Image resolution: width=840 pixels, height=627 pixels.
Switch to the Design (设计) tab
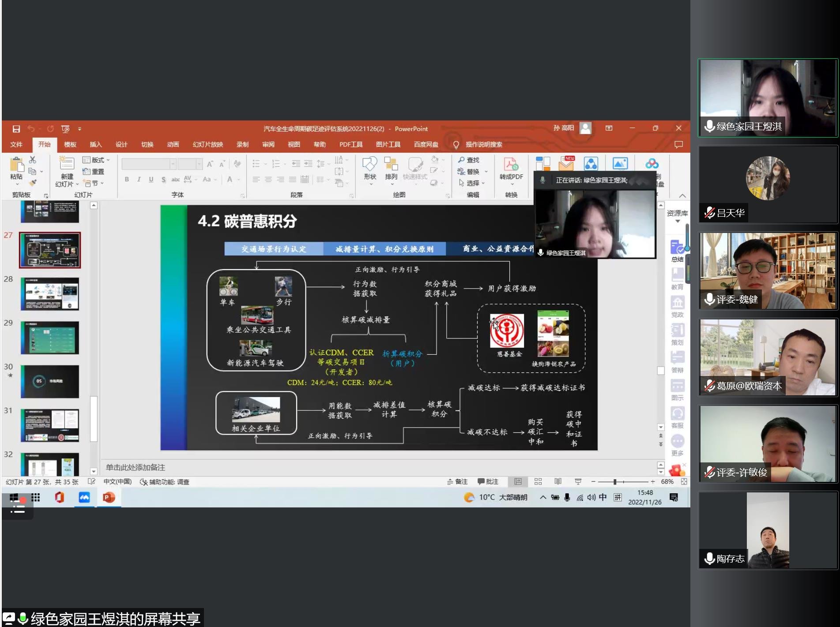point(121,145)
